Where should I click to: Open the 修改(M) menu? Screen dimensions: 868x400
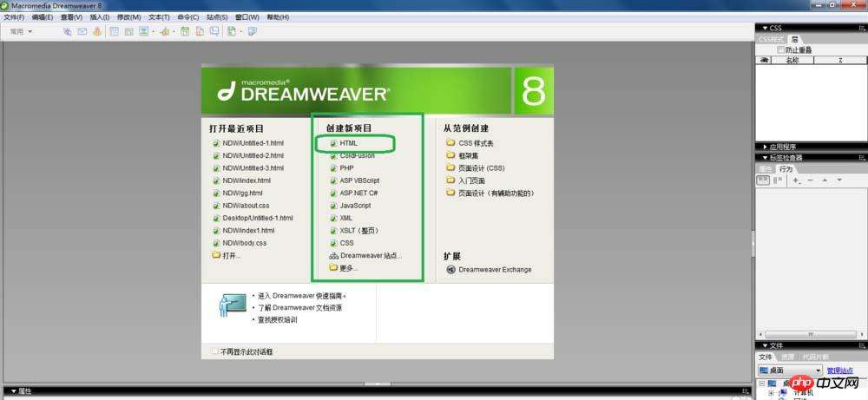tap(128, 17)
